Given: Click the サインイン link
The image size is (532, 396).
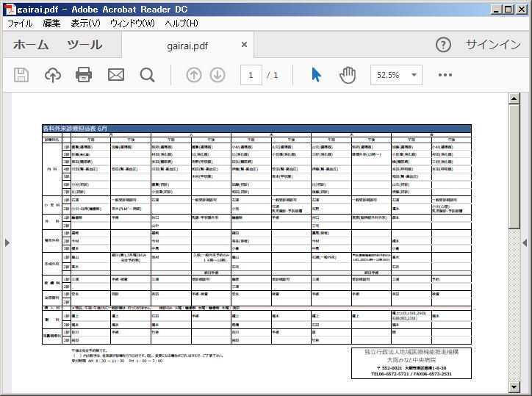Looking at the screenshot, I should click(493, 45).
